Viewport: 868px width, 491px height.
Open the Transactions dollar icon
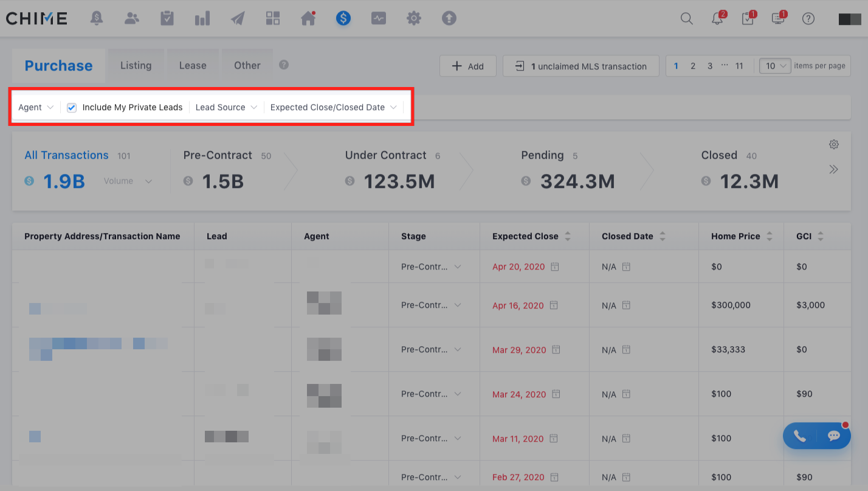point(343,18)
